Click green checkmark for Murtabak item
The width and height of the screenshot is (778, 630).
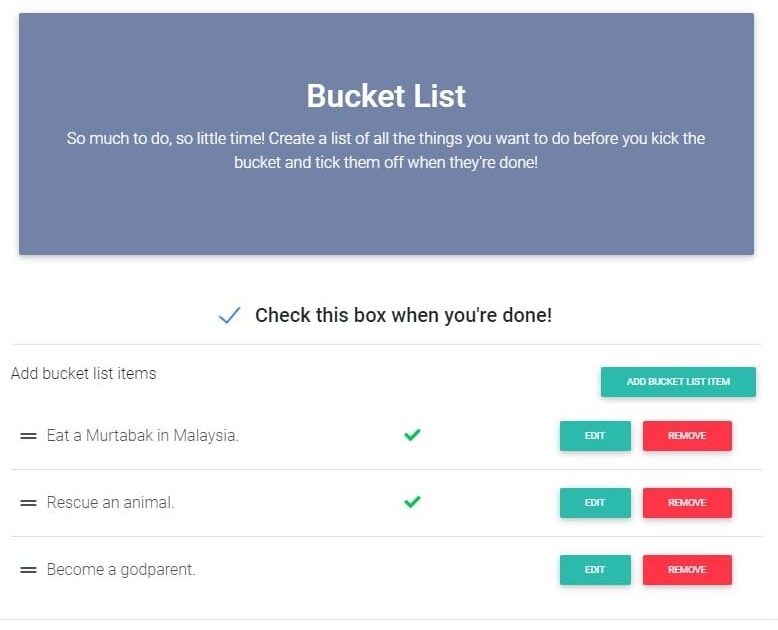(x=411, y=435)
